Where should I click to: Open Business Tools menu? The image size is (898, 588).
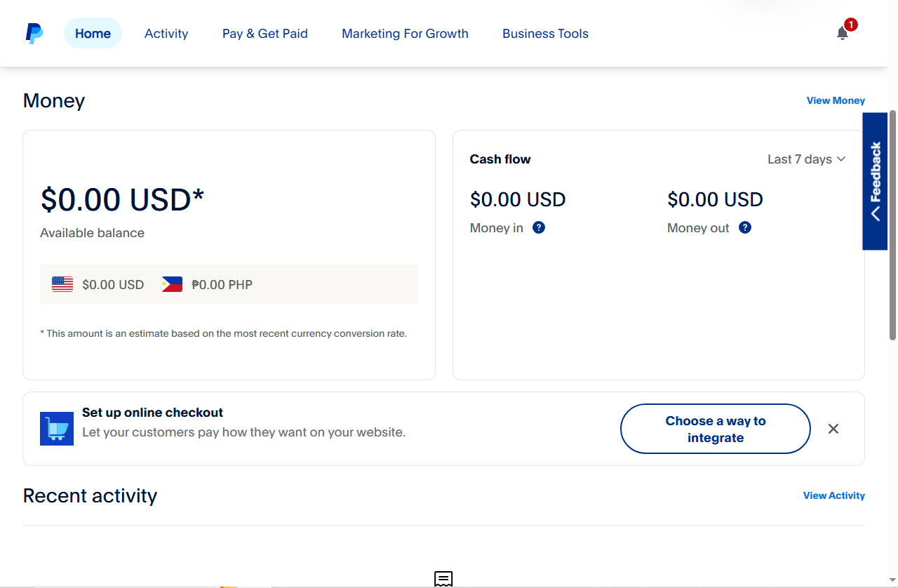[x=545, y=33]
